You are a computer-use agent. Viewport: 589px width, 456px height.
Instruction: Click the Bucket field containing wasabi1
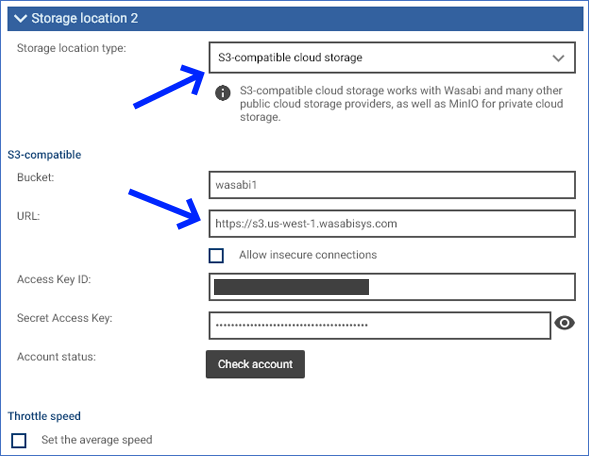392,185
